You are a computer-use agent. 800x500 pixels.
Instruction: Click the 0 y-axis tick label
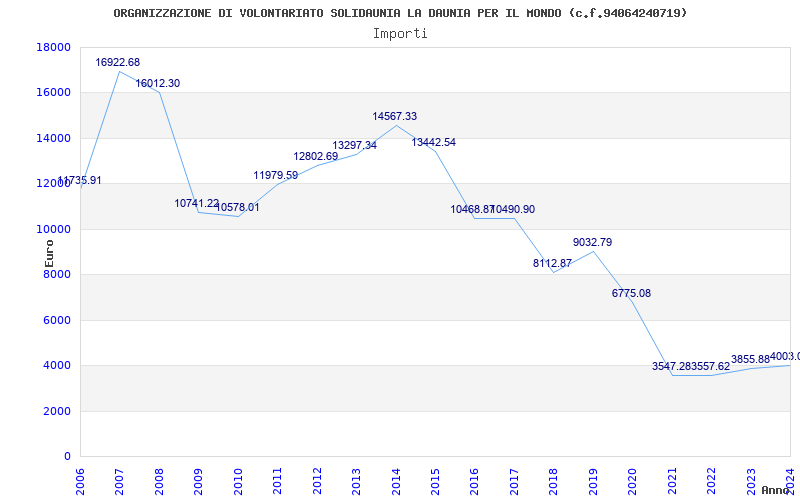[67, 457]
